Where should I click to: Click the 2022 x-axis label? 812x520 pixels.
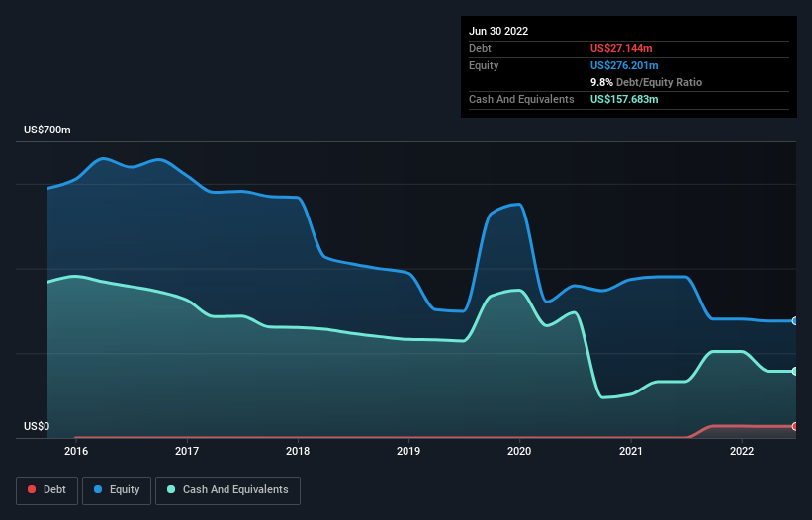742,451
